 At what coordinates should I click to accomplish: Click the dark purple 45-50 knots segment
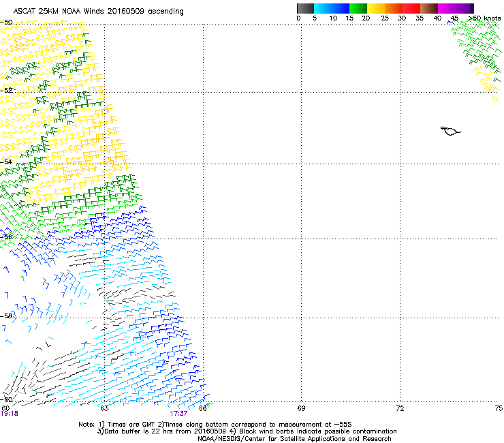pyautogui.click(x=464, y=8)
